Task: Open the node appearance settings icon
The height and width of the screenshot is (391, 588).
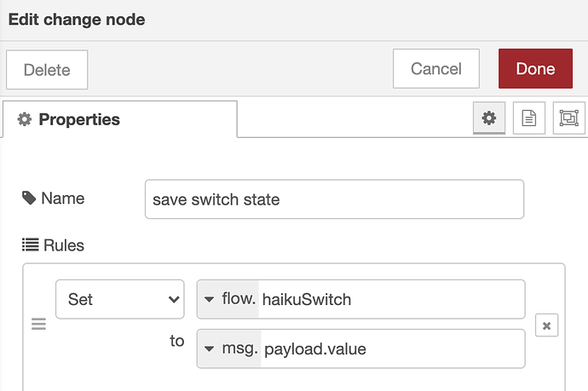Action: pyautogui.click(x=569, y=118)
